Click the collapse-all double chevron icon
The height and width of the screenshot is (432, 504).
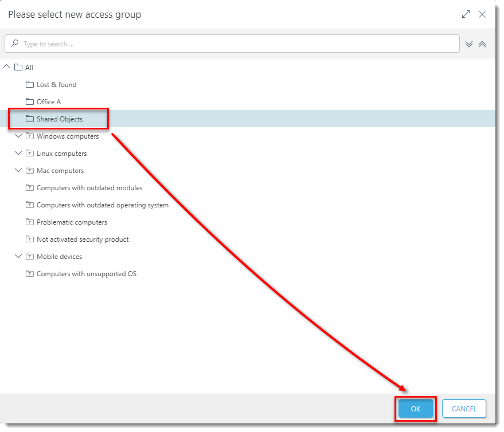click(x=482, y=44)
